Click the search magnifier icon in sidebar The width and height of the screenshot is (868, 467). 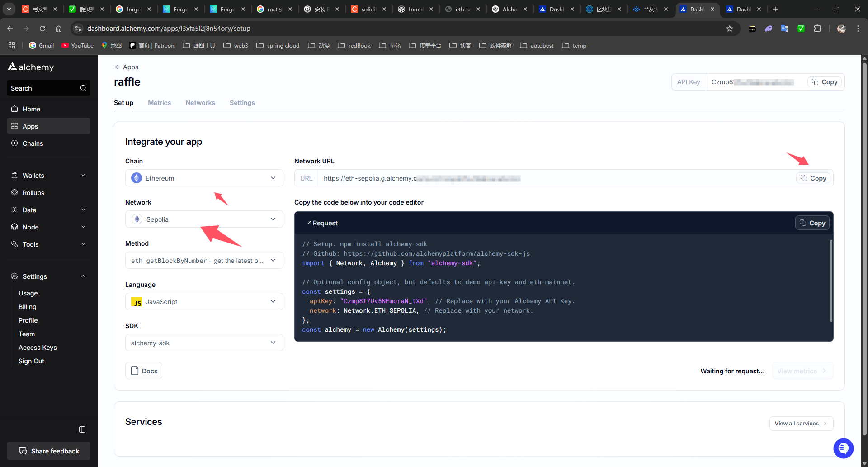coord(83,88)
